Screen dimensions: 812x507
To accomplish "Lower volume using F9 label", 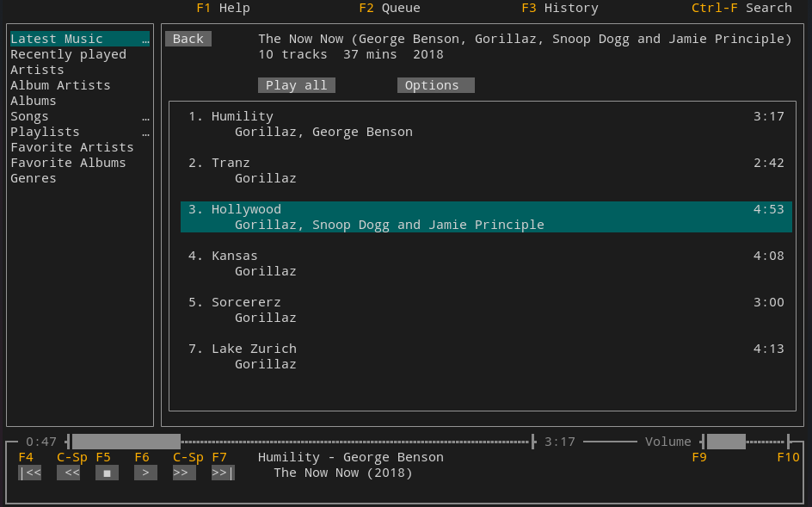I will 699,457.
